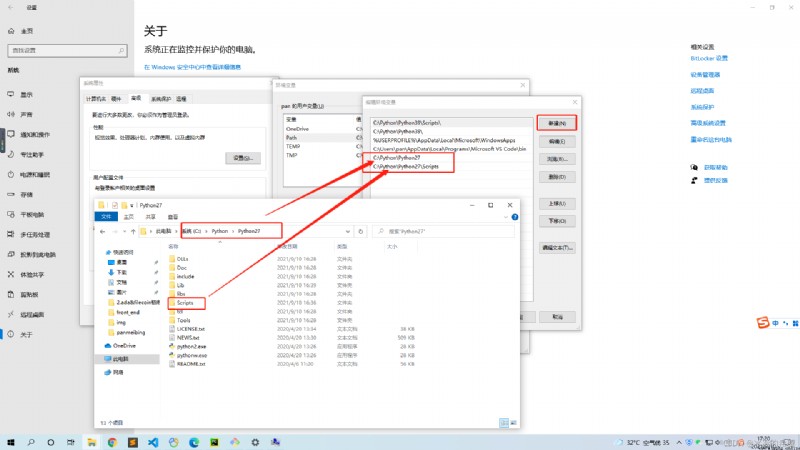800x450 pixels.
Task: Click 编辑(E) button in edit variable dialog
Action: (557, 141)
